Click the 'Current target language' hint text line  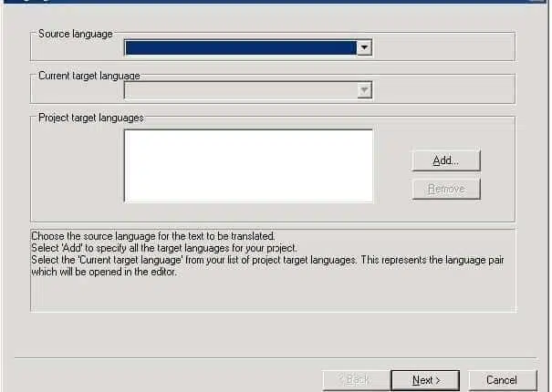[x=267, y=260]
